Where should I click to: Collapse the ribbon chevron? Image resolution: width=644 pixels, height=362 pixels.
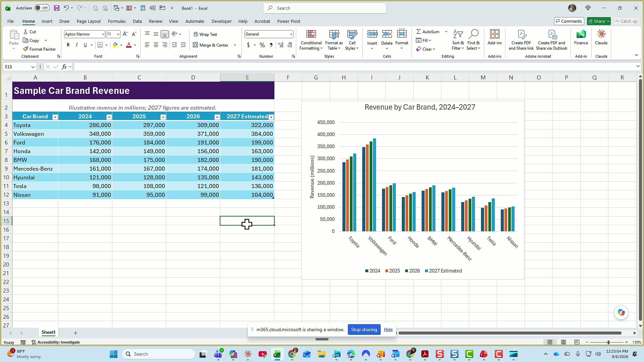coord(636,55)
